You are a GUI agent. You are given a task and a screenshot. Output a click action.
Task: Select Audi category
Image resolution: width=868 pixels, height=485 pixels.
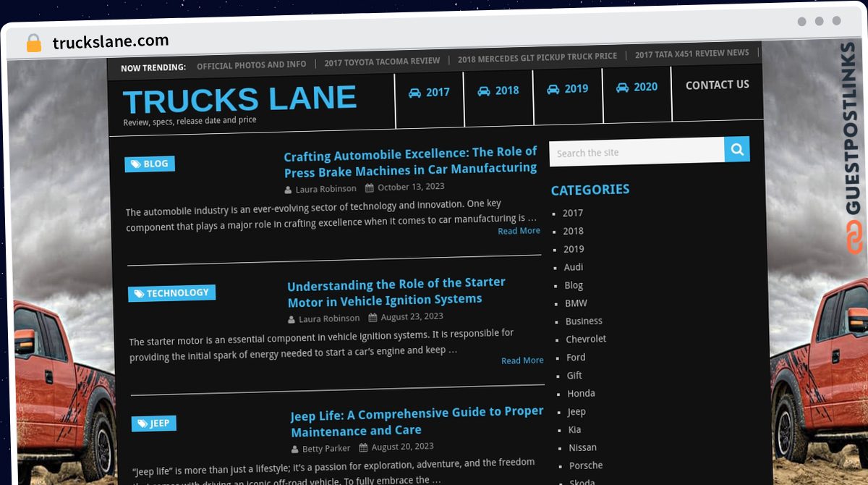click(574, 267)
